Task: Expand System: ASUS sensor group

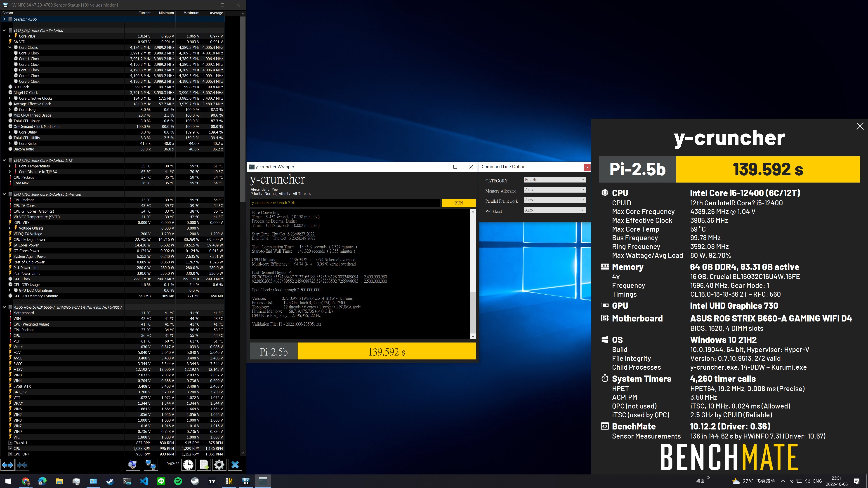Action: (x=4, y=19)
